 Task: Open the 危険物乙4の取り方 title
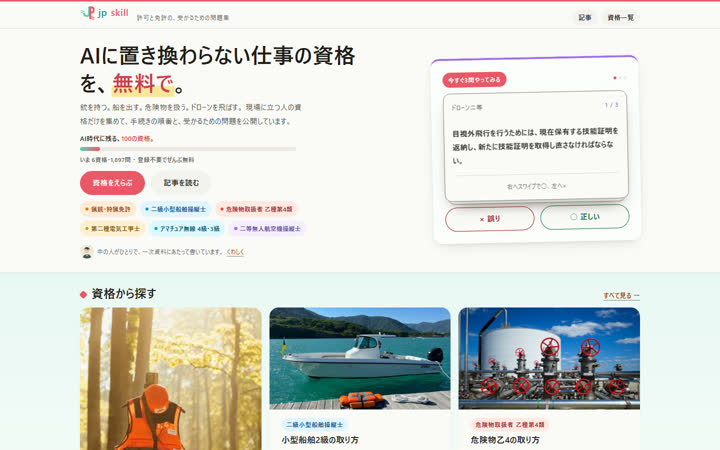click(505, 439)
